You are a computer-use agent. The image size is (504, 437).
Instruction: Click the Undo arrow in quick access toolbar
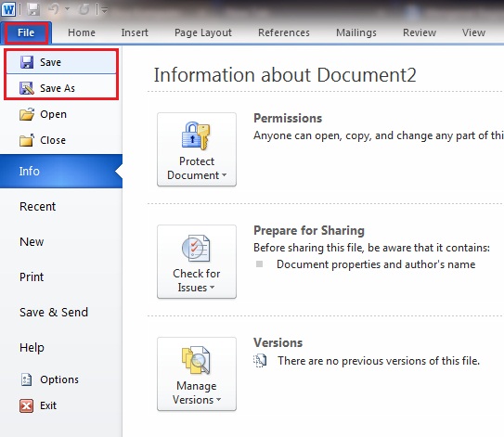(x=55, y=9)
